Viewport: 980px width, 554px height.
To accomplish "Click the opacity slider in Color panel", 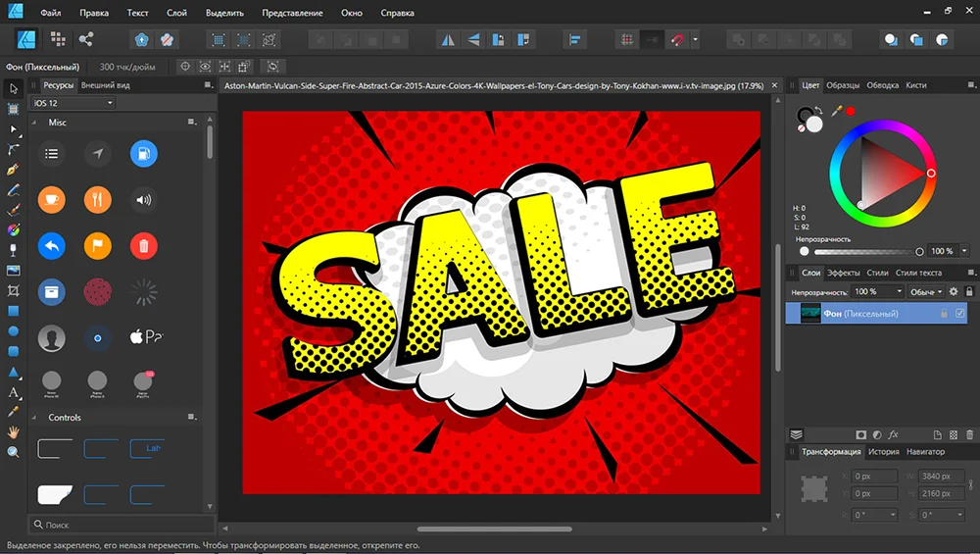I will click(861, 252).
